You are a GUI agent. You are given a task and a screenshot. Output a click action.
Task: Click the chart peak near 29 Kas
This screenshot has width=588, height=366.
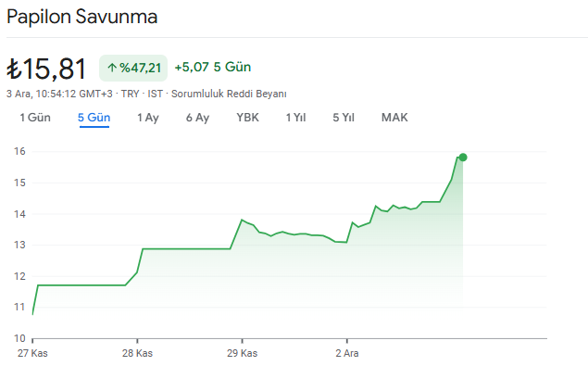pos(242,220)
